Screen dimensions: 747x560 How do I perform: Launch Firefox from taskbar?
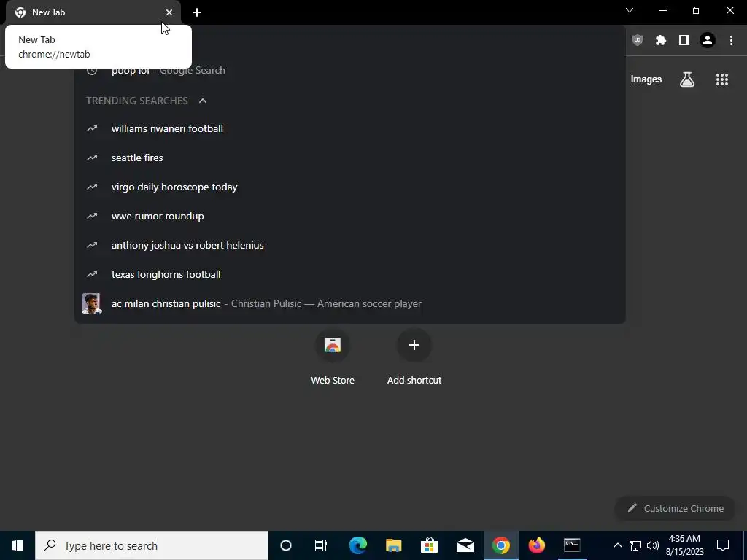coord(536,545)
